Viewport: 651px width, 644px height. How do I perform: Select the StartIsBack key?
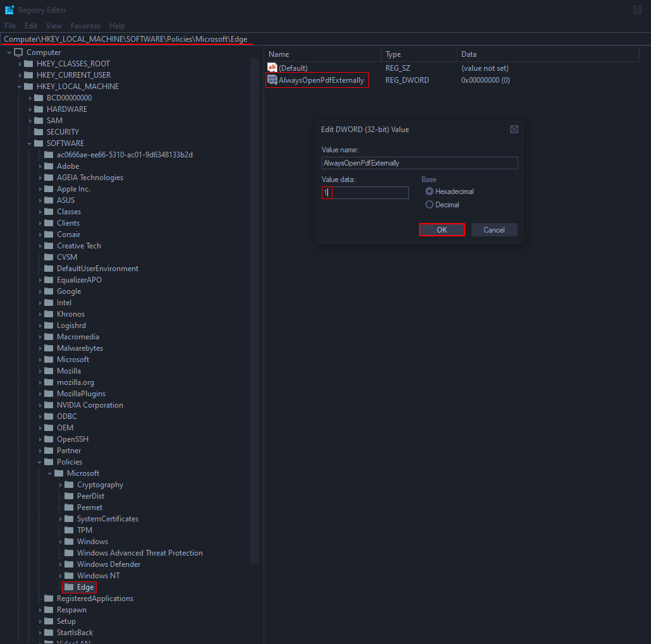[x=75, y=633]
